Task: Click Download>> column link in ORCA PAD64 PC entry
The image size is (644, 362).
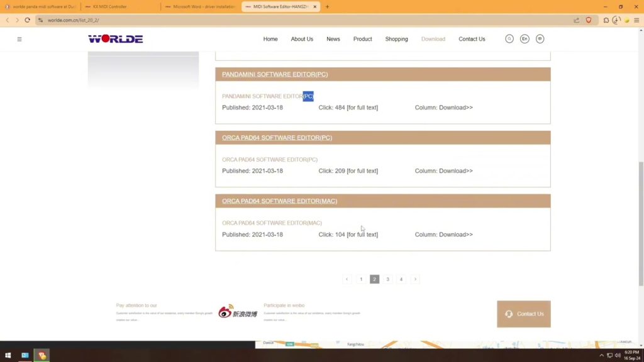Action: tap(456, 171)
